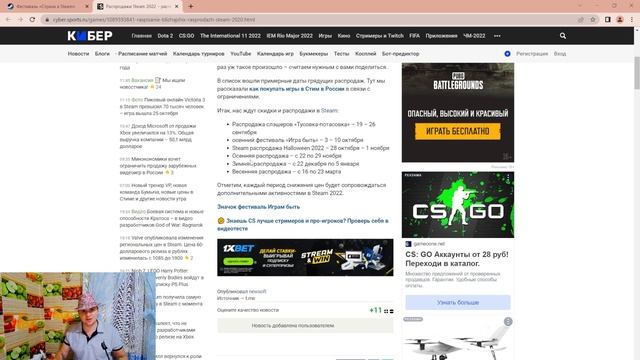
Task: Open the Кино section
Action: (344, 36)
